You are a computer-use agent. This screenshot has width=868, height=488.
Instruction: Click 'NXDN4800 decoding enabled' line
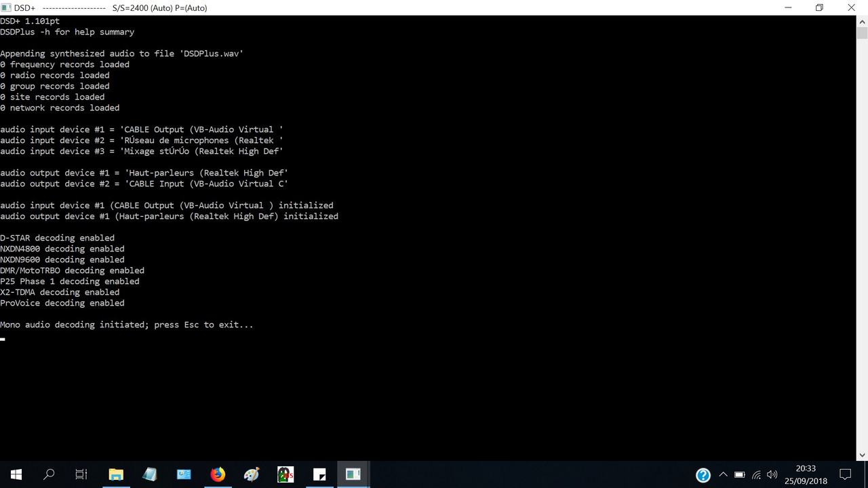coord(62,249)
